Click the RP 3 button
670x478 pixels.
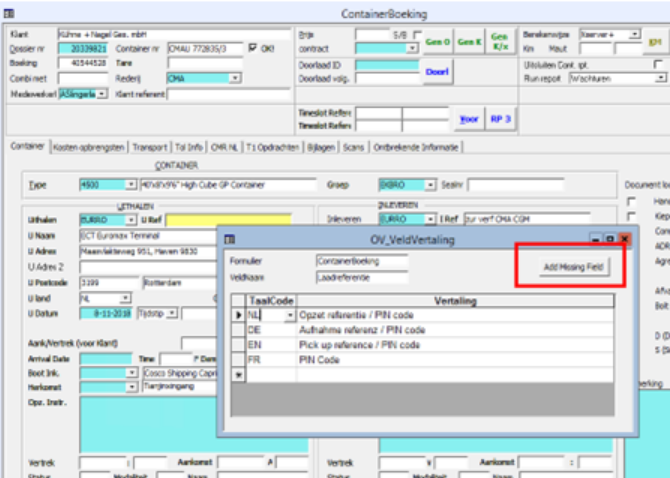501,119
